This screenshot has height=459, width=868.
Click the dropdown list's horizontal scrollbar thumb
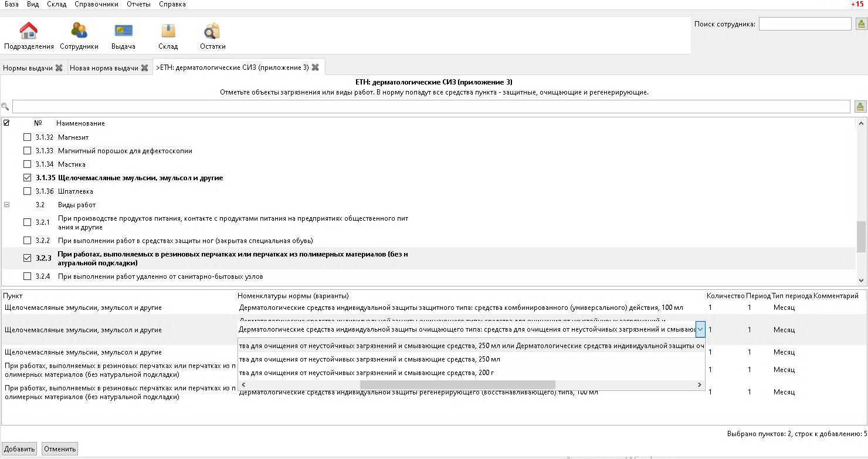click(457, 384)
